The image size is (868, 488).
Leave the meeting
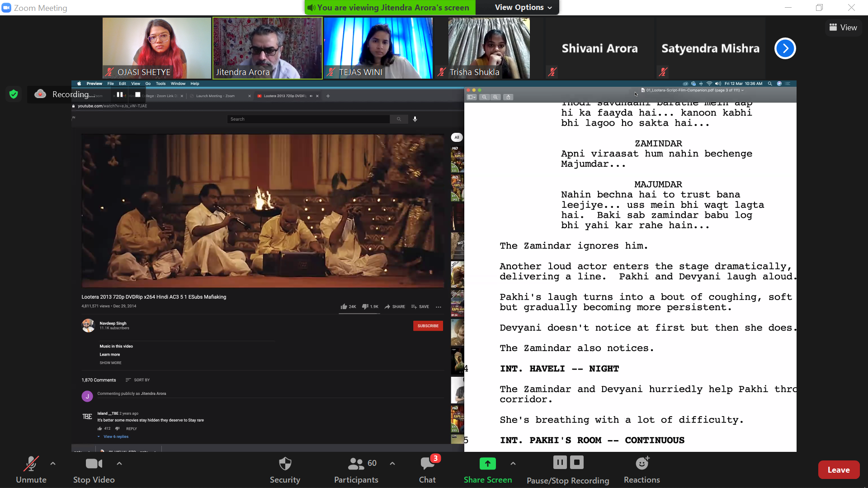click(x=839, y=470)
